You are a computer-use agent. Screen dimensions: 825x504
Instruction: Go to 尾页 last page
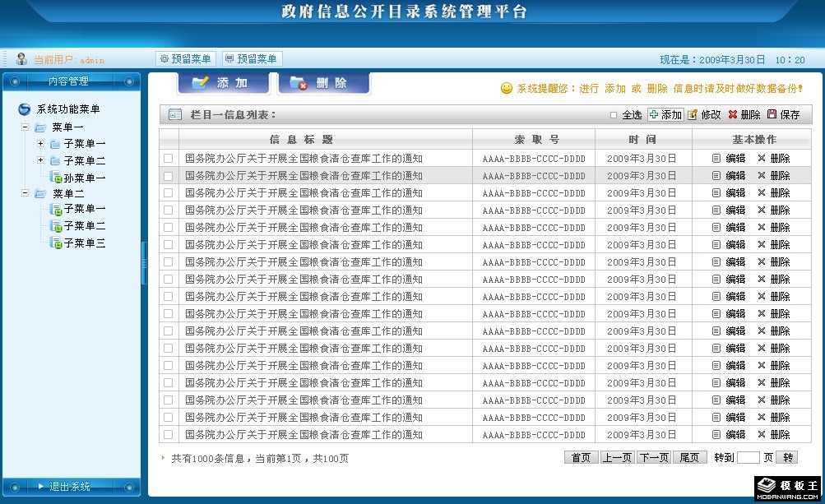689,457
